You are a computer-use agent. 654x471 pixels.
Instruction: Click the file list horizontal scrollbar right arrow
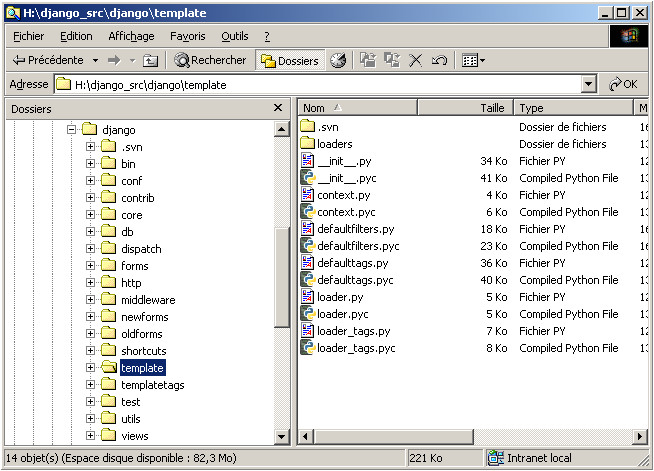pos(640,438)
